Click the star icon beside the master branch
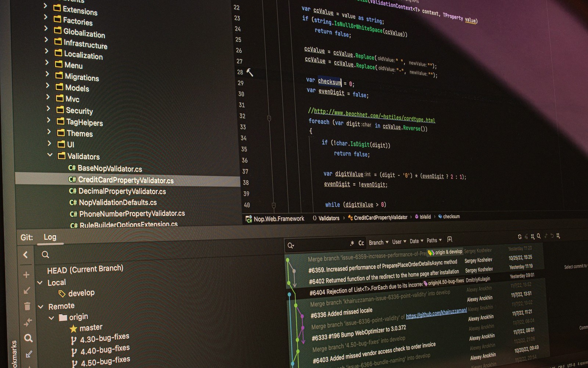The height and width of the screenshot is (368, 588). pos(73,328)
